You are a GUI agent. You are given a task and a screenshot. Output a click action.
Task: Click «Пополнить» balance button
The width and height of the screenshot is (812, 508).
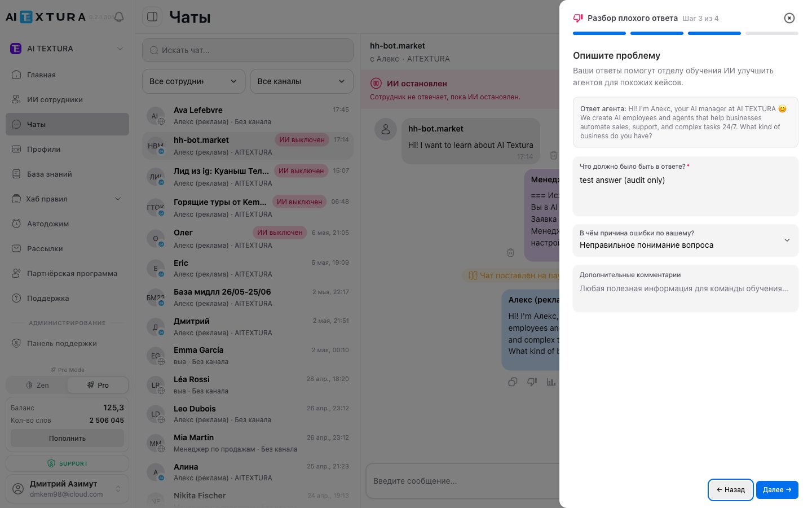[x=68, y=438]
